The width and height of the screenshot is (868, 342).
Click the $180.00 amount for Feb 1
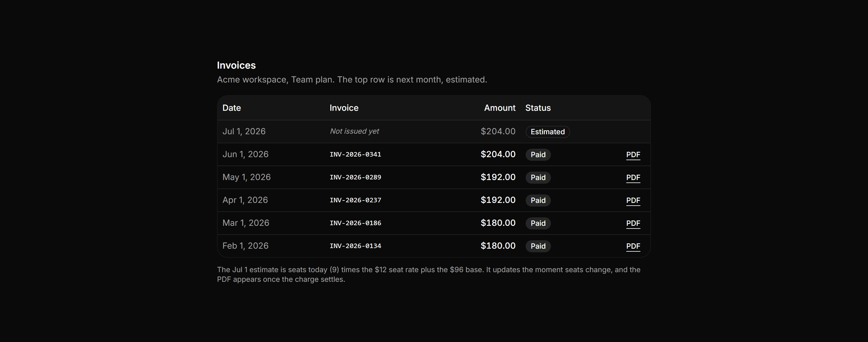(498, 246)
